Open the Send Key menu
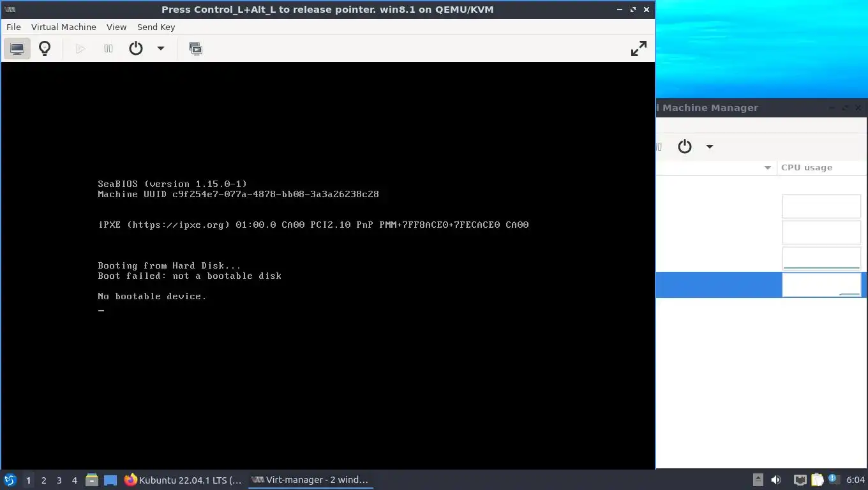Screen dimensions: 868x490 click(156, 27)
